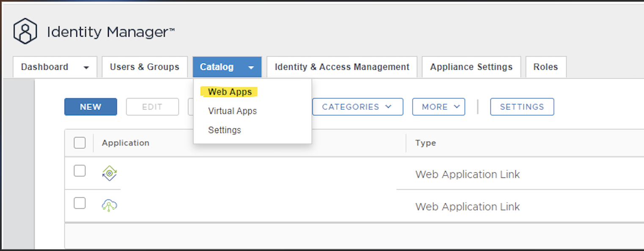644x251 pixels.
Task: Switch to the Users & Groups tab
Action: 145,67
